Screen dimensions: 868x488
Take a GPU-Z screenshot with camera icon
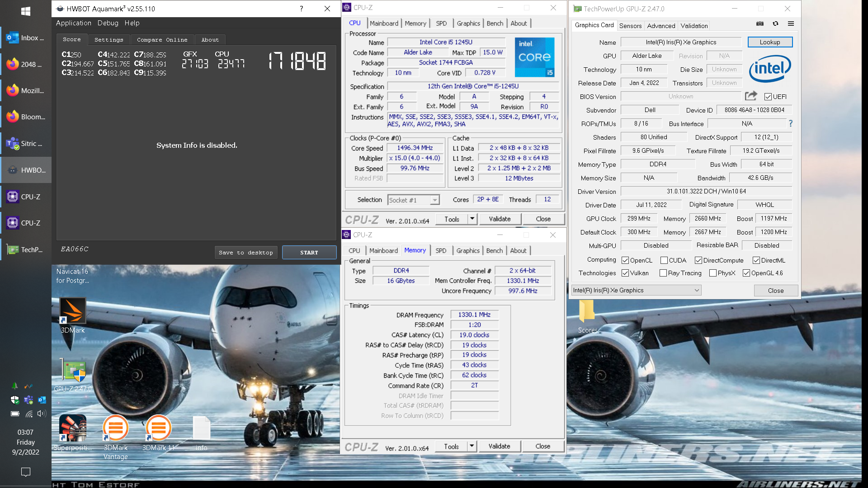[760, 23]
